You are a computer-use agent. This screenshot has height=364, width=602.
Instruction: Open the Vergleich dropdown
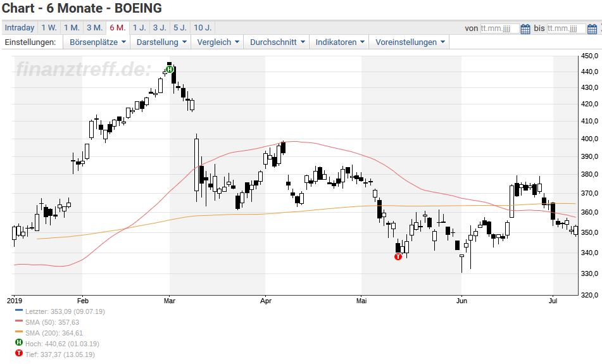[x=218, y=42]
